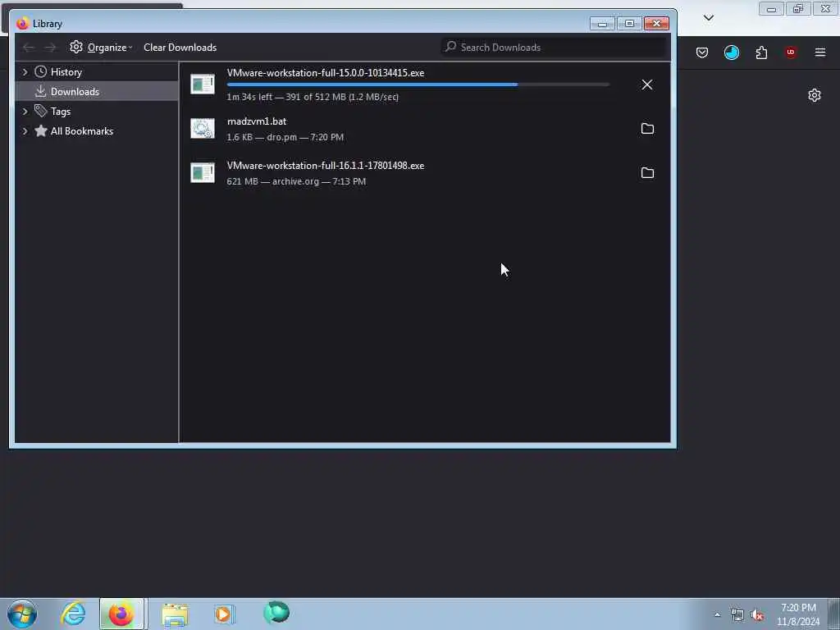Image resolution: width=840 pixels, height=630 pixels.
Task: Click the madzvm1.bat file icon
Action: pos(203,129)
